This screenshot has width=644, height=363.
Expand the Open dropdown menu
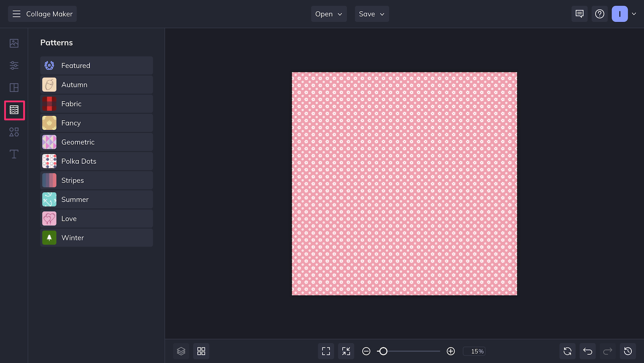tap(329, 14)
